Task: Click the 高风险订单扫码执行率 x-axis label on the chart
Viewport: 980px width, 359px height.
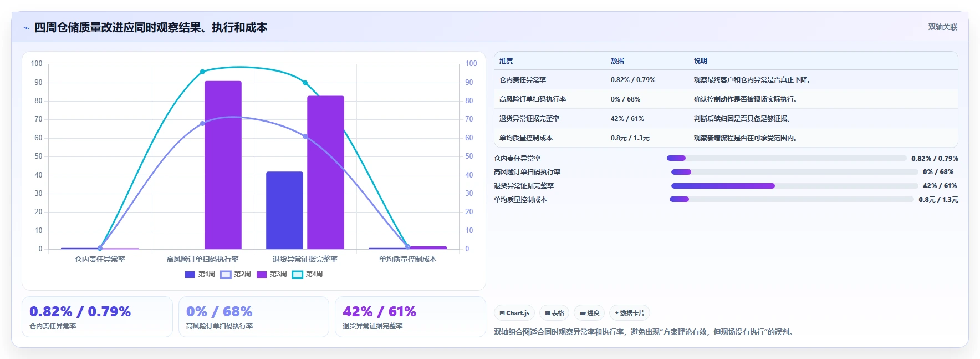Action: click(202, 259)
